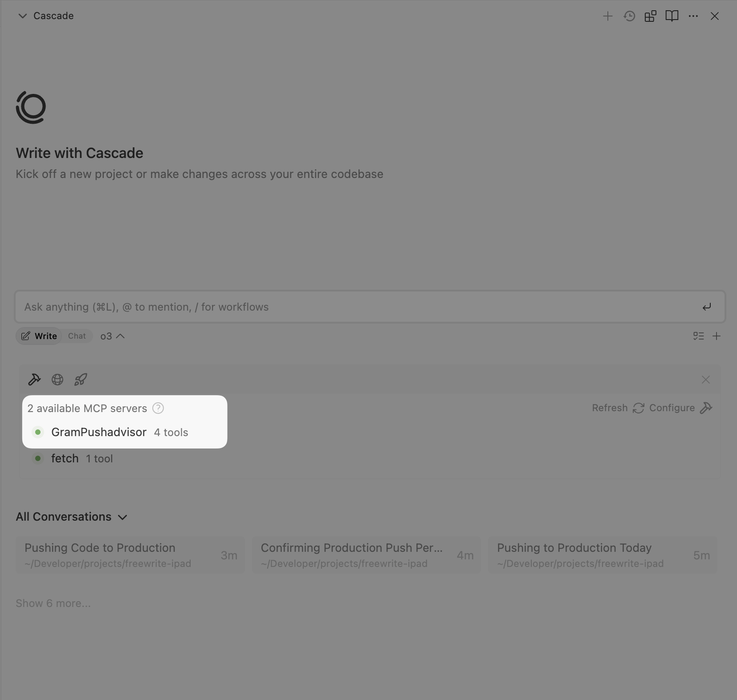Open the Confirming Production Push conversation

click(x=366, y=555)
